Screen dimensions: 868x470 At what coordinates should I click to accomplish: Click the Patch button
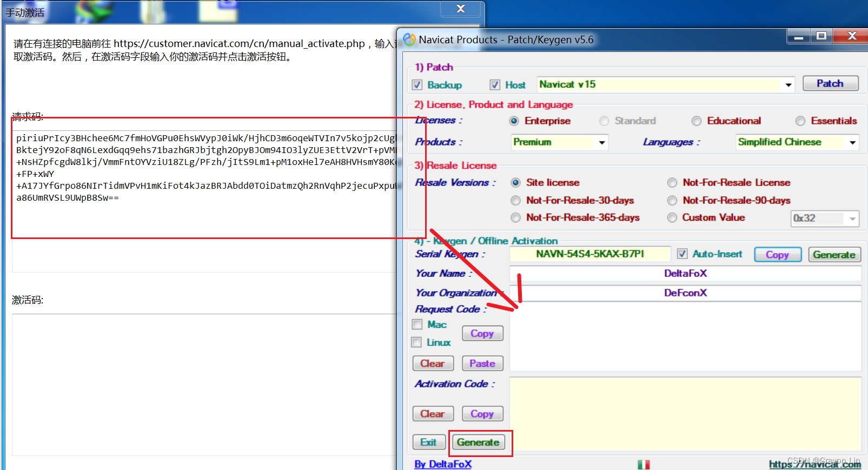coord(830,83)
